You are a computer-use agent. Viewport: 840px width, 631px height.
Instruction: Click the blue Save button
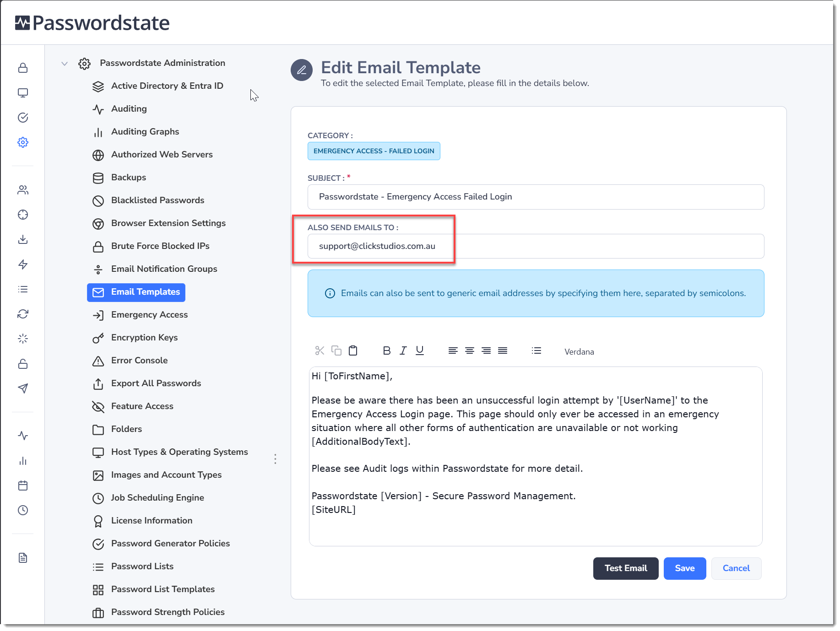pos(684,568)
